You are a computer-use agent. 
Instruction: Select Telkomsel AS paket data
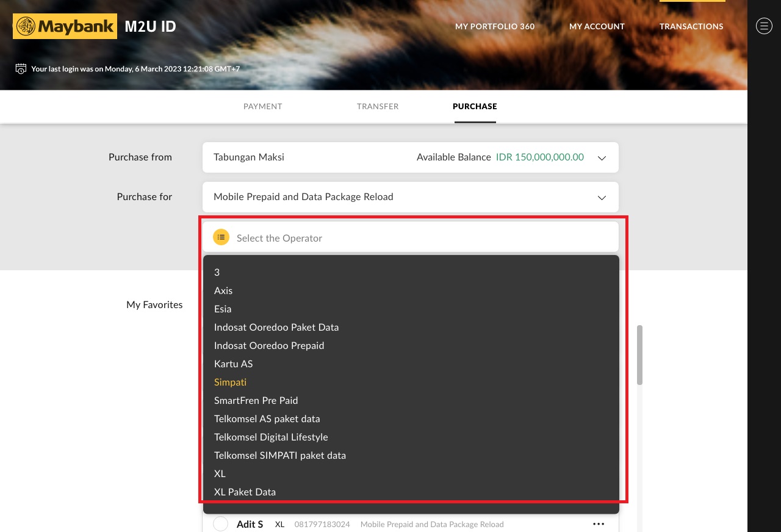(x=411, y=419)
